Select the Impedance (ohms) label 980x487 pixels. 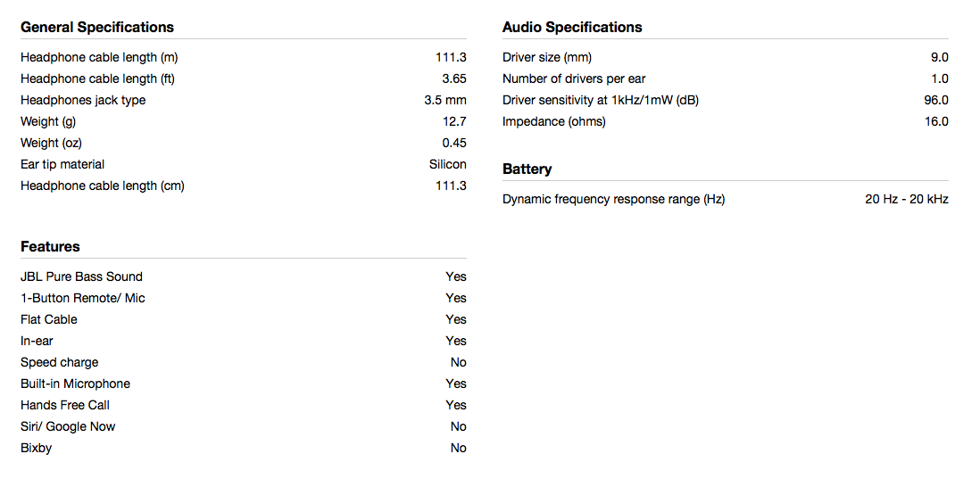pyautogui.click(x=553, y=121)
